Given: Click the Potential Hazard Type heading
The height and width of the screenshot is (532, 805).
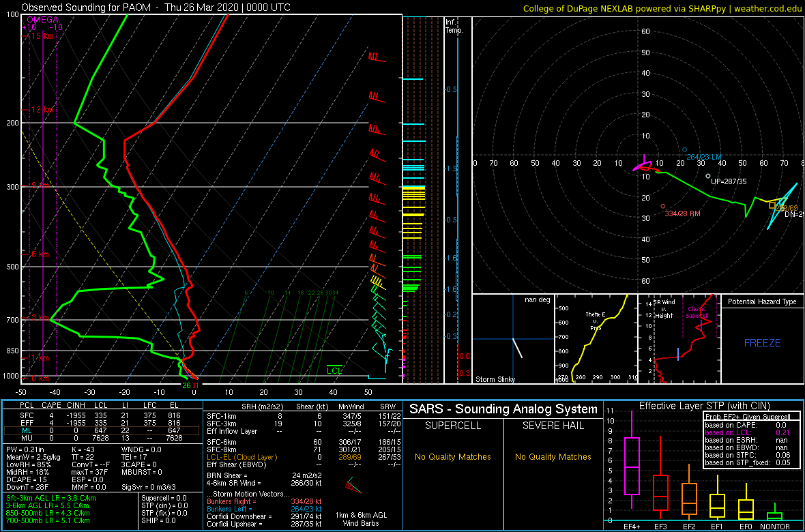Looking at the screenshot, I should pyautogui.click(x=763, y=302).
